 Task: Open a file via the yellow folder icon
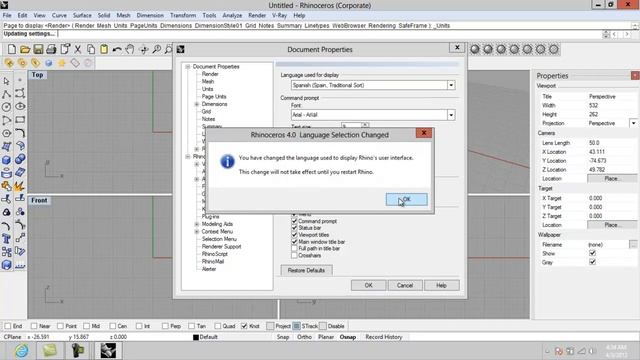pyautogui.click(x=25, y=49)
